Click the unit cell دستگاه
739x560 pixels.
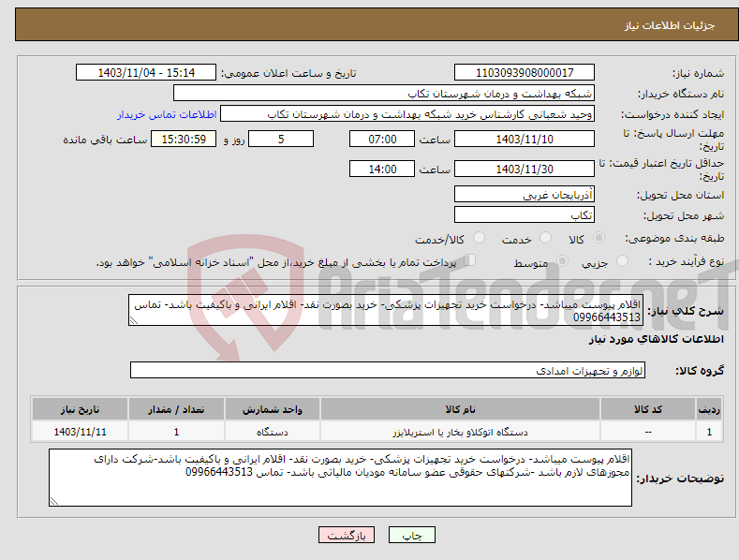[x=273, y=432]
